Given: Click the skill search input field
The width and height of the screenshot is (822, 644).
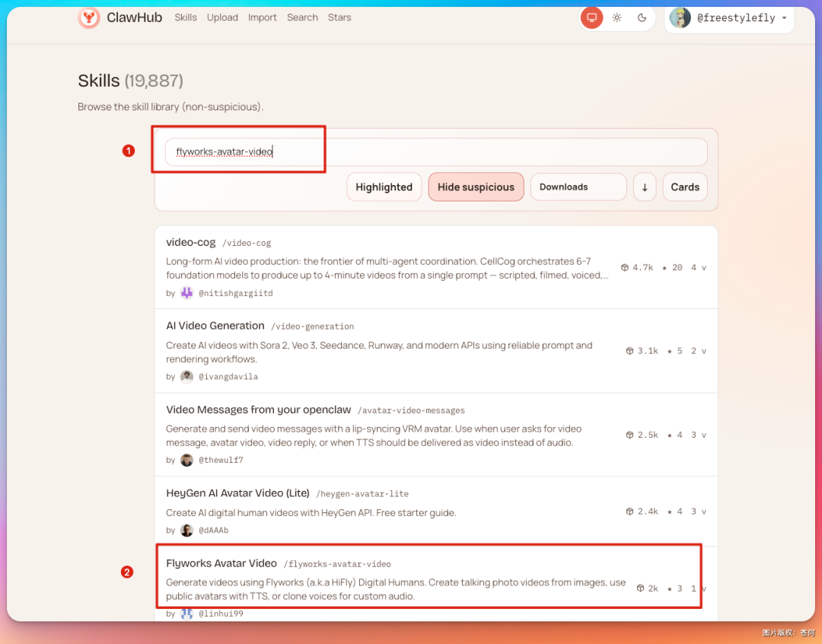Looking at the screenshot, I should (436, 151).
